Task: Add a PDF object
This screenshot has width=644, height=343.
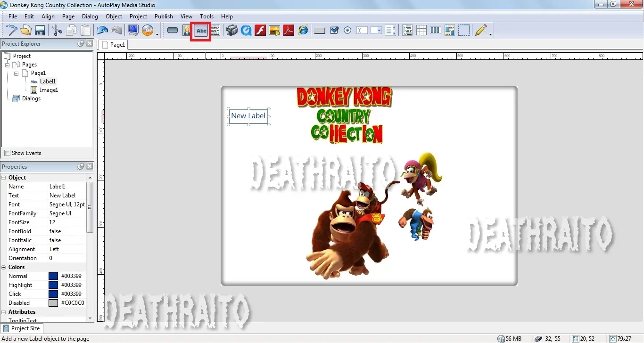Action: (289, 31)
